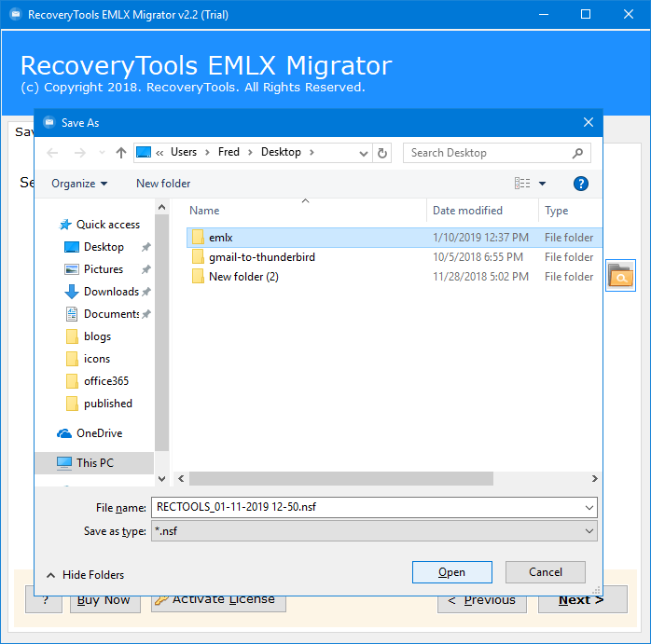Create a New folder

pos(163,184)
